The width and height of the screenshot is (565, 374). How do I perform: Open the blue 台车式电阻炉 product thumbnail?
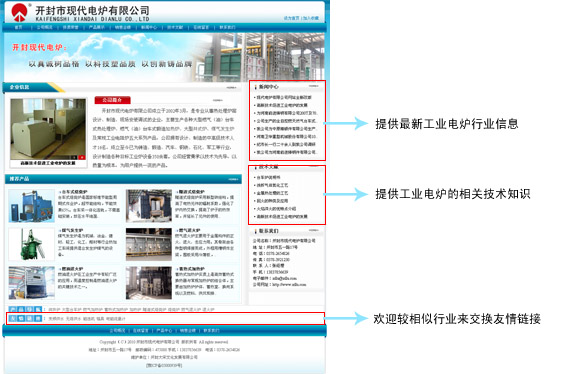click(x=32, y=206)
